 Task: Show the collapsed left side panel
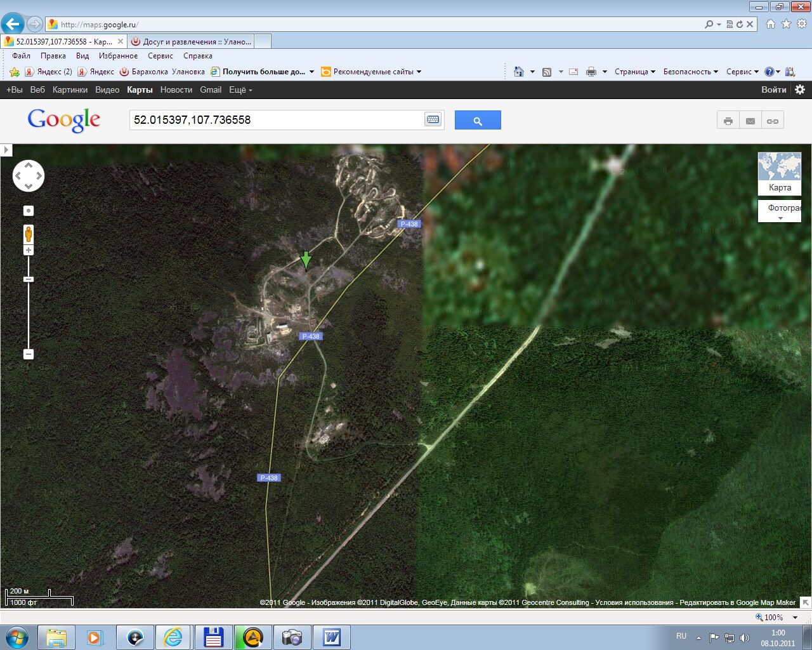pyautogui.click(x=6, y=150)
